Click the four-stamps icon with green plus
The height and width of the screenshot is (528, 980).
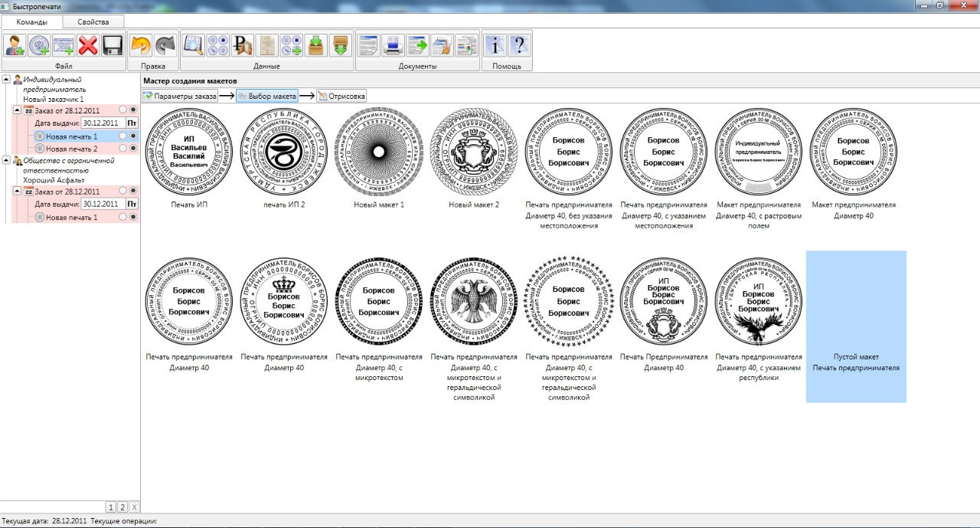pos(292,45)
